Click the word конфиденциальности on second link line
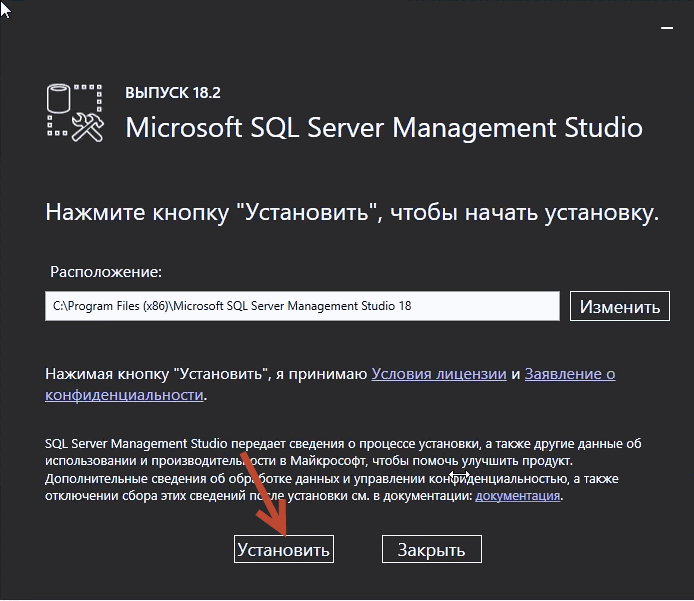The height and width of the screenshot is (601, 694). (124, 394)
